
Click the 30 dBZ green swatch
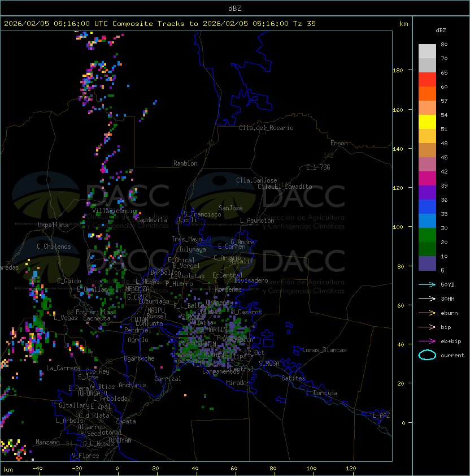tap(427, 235)
